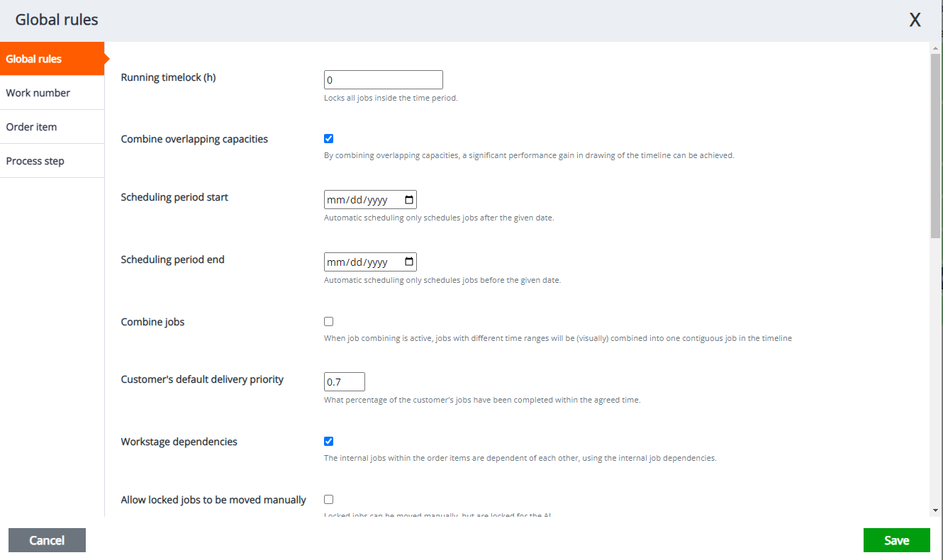The width and height of the screenshot is (943, 560).
Task: Open calendar picker for Scheduling period end
Action: pos(409,262)
